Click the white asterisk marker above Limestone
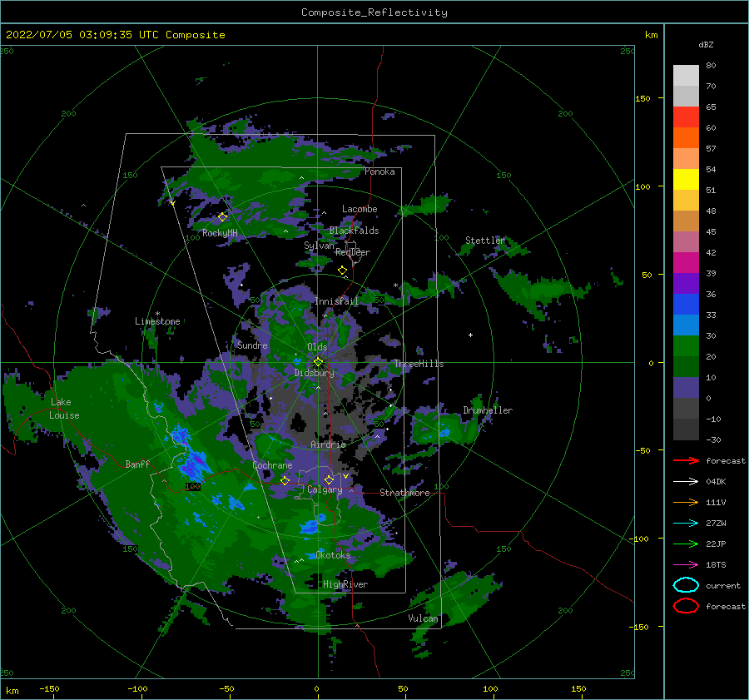 (x=157, y=314)
